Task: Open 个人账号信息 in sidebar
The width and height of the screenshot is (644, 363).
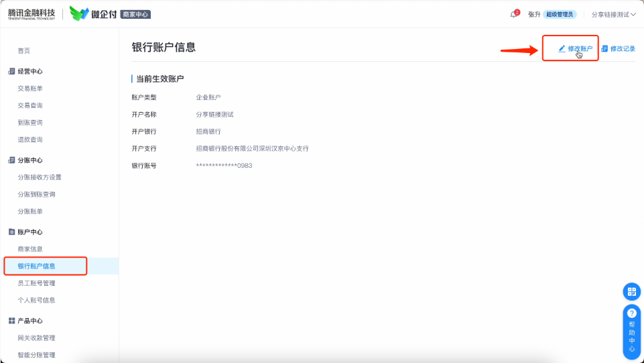Action: (36, 300)
